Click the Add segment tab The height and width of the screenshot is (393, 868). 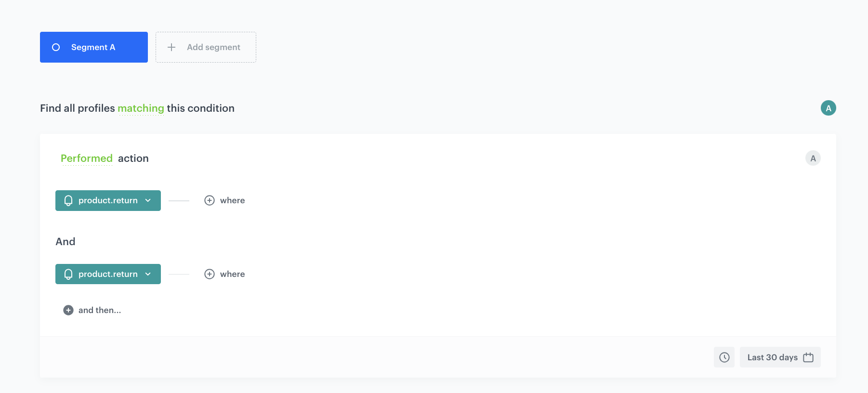[x=206, y=47]
